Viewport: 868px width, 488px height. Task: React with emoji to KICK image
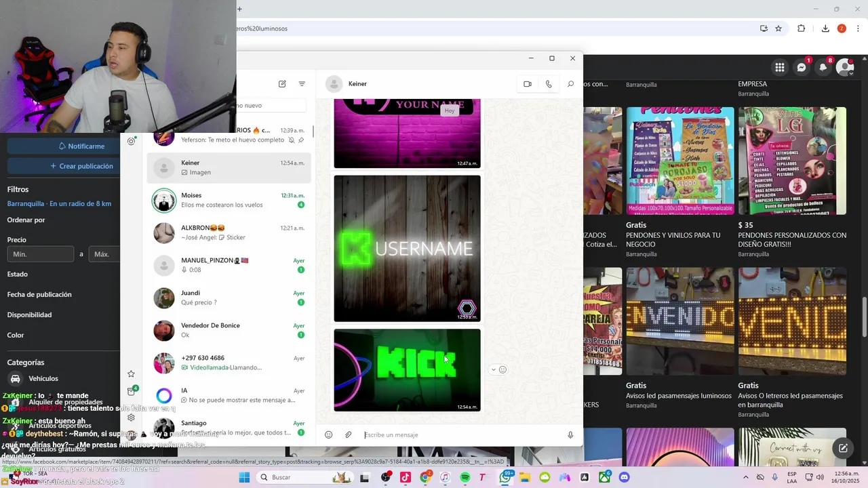click(x=502, y=369)
